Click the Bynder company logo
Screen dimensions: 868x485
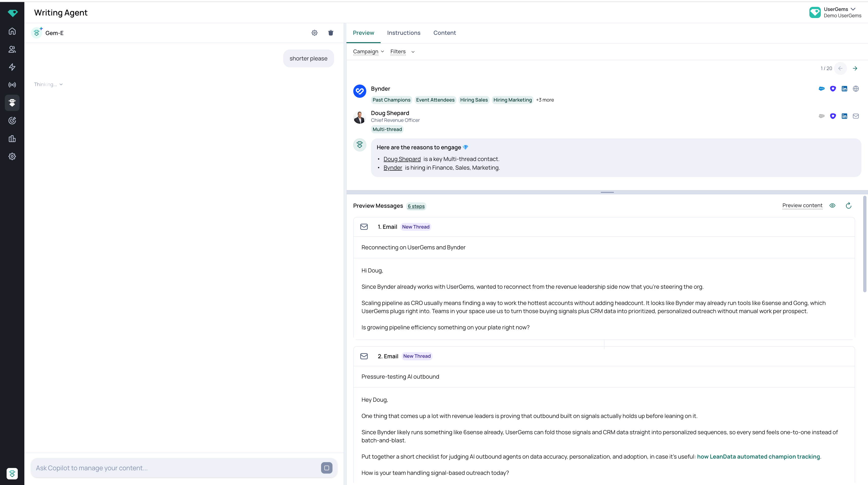(x=360, y=91)
